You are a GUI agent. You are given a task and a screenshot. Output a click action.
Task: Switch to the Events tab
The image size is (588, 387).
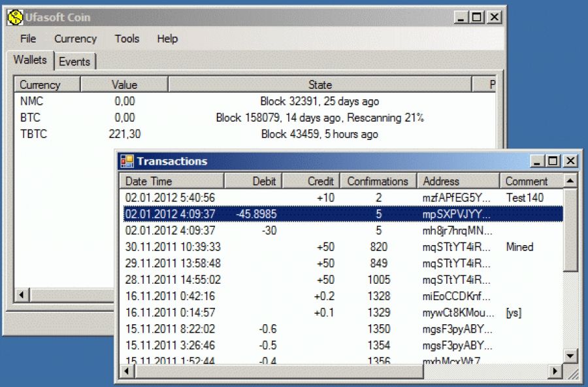pyautogui.click(x=74, y=61)
